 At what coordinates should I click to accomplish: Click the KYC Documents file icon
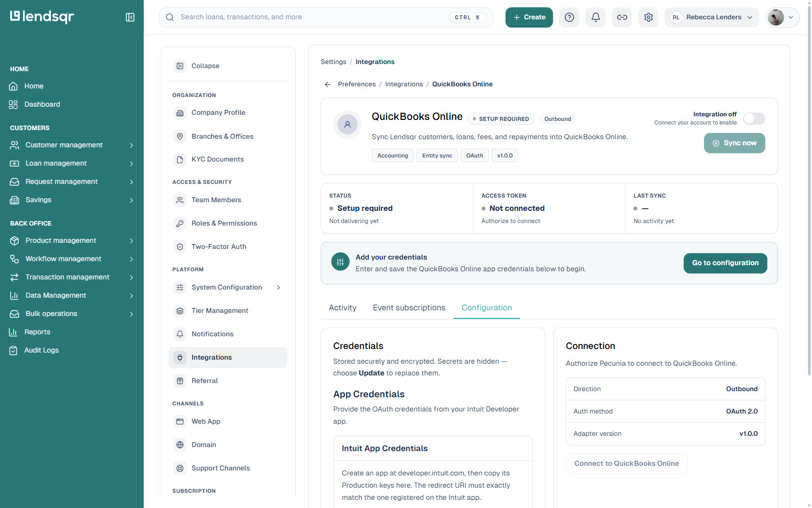pos(180,160)
